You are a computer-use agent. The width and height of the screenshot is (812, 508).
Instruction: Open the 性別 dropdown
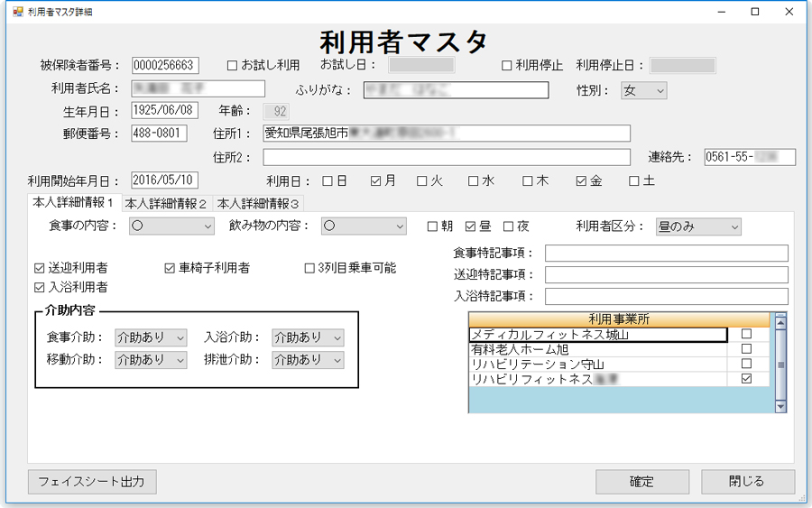(x=643, y=90)
